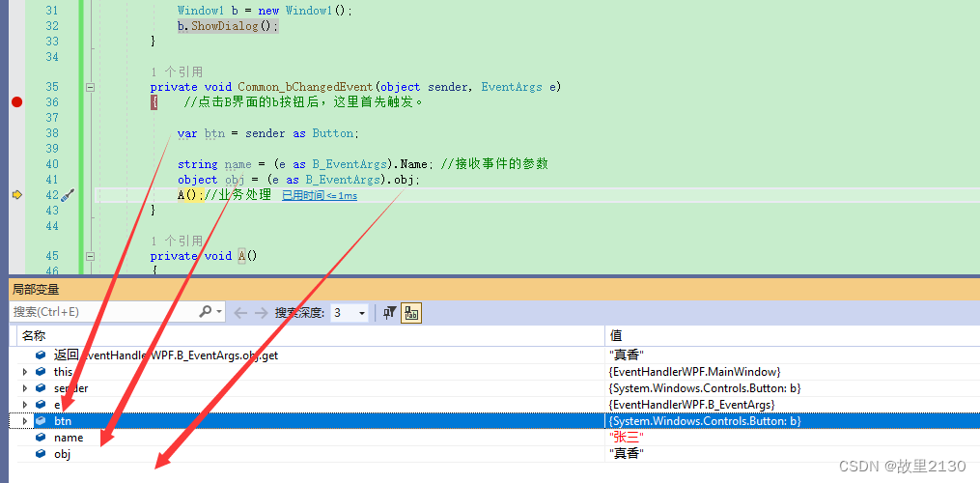Viewport: 980px width, 483px height.
Task: Toggle the highlighted display-format icon in the locals toolbar
Action: [x=410, y=313]
